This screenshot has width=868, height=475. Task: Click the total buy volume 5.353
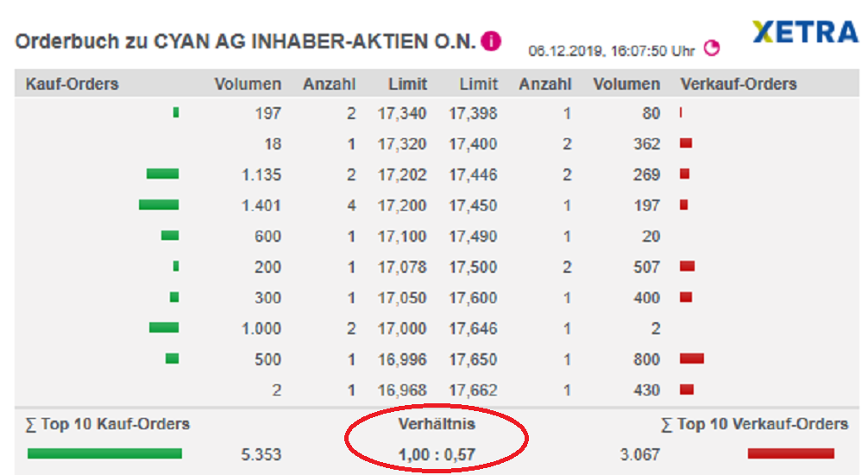(x=262, y=454)
